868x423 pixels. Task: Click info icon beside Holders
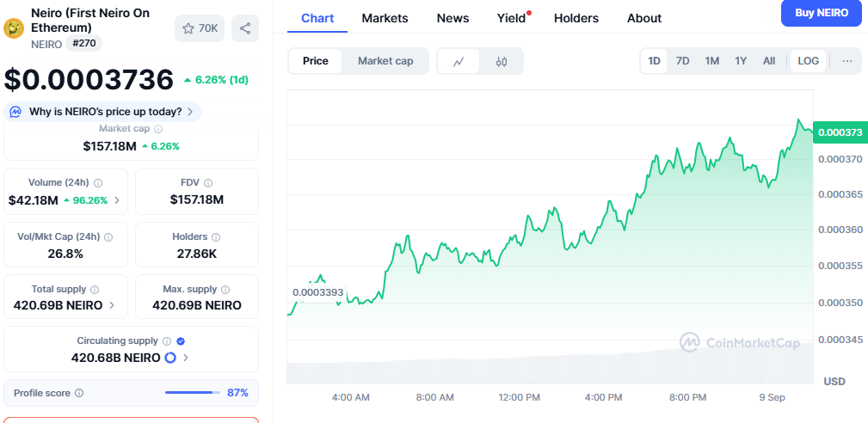[216, 237]
